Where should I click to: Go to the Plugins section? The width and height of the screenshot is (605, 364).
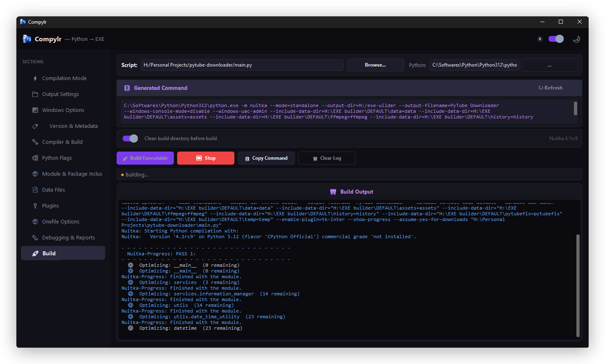click(63, 205)
